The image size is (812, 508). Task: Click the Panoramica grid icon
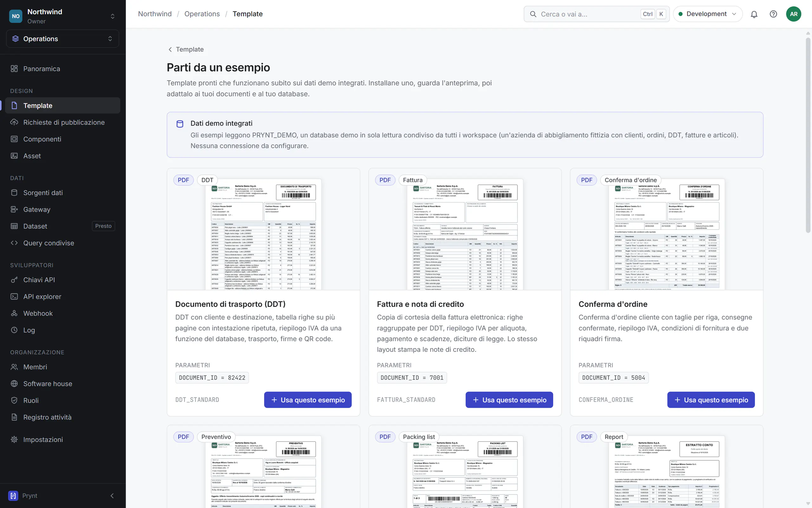pos(14,69)
